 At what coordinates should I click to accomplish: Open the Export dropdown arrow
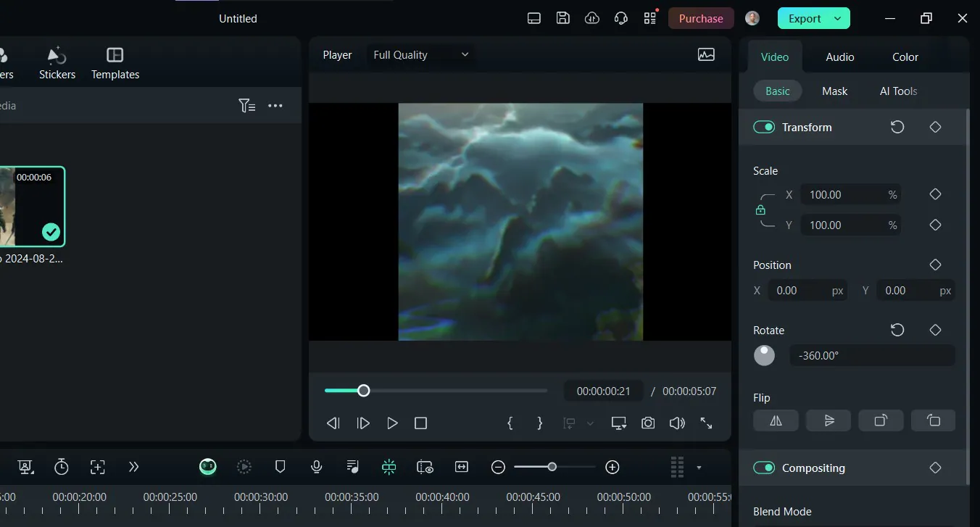click(838, 18)
